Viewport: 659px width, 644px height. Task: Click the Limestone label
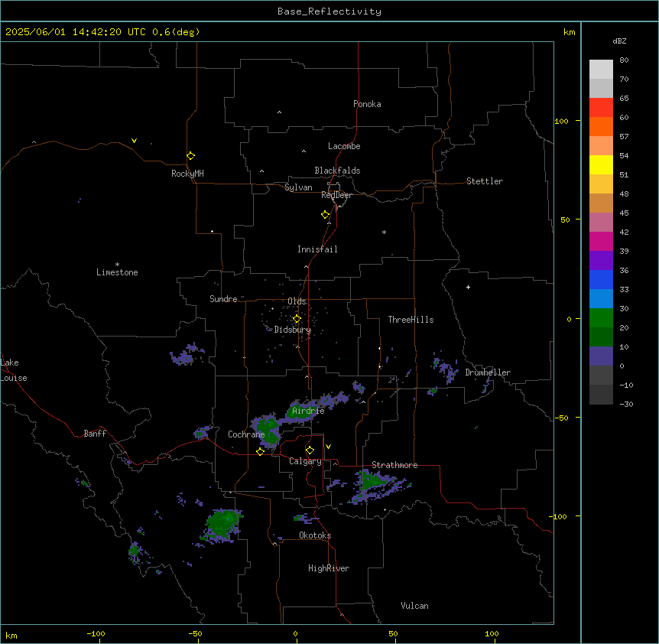pyautogui.click(x=117, y=272)
